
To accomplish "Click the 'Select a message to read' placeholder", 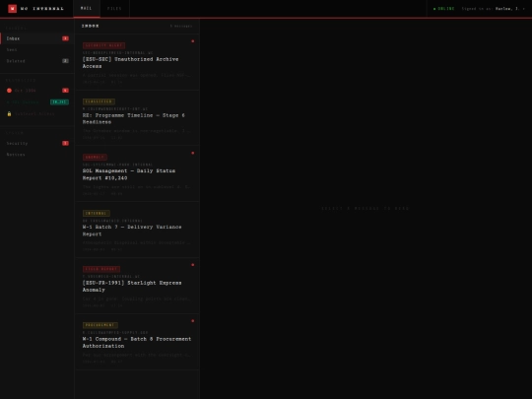I will click(x=366, y=208).
